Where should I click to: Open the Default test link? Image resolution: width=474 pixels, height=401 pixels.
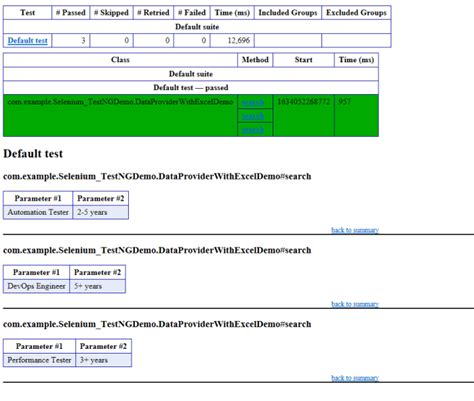(27, 40)
